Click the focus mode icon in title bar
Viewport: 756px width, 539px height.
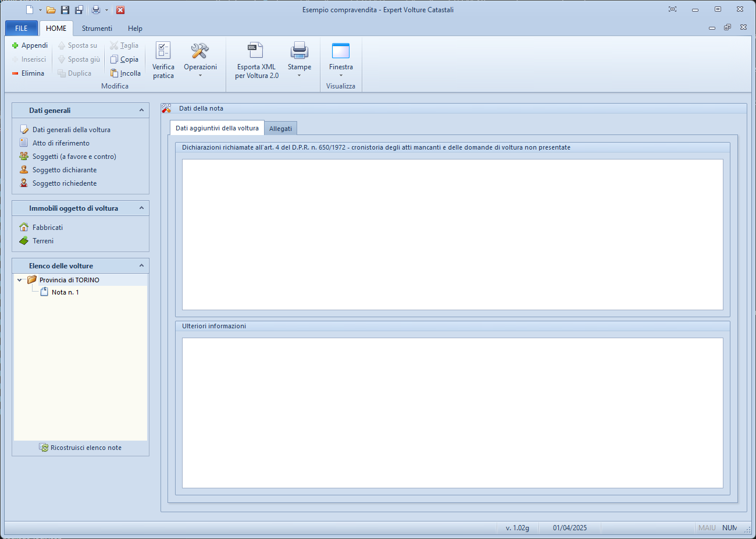tap(673, 9)
